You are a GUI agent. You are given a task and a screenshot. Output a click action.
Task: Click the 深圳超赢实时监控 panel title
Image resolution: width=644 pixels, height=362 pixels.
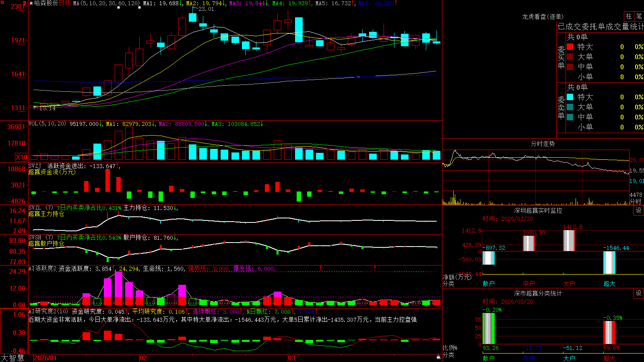coord(538,210)
